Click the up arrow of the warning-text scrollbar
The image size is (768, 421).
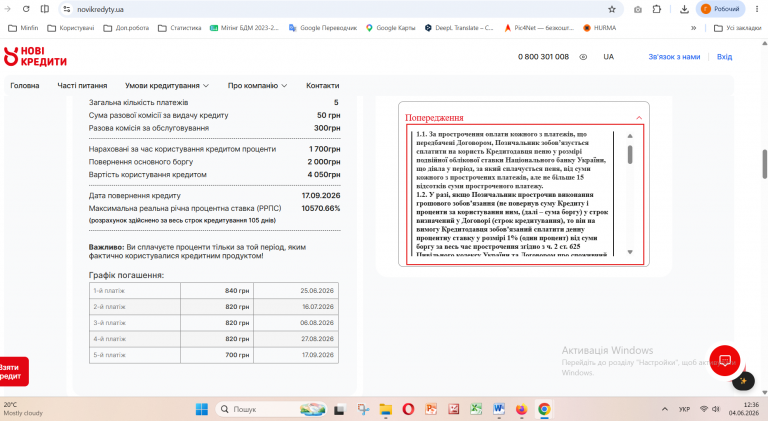[x=630, y=136]
